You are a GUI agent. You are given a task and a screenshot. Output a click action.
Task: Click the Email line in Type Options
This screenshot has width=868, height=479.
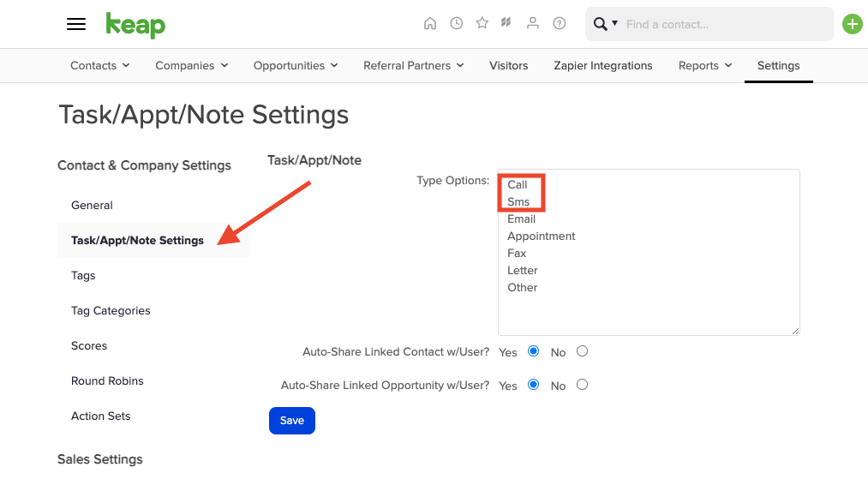(x=522, y=219)
